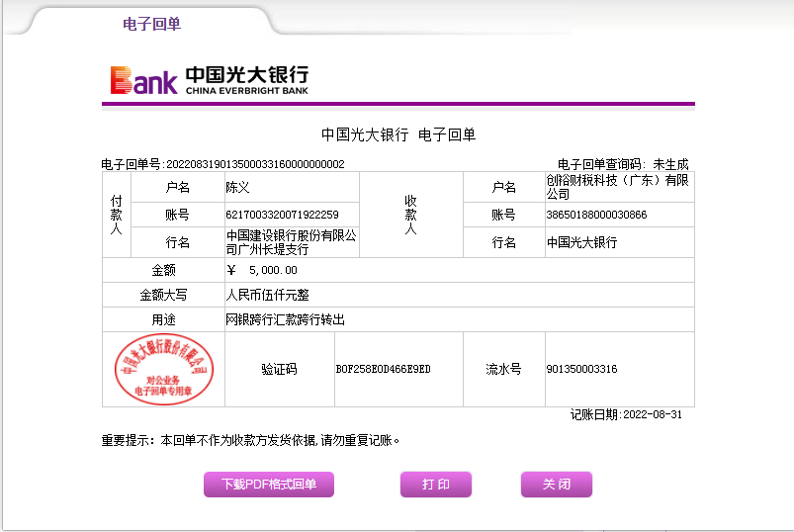Viewport: 794px width, 532px height.
Task: Select purpose text 网银跨行汇款跨行转出
Action: tap(285, 319)
